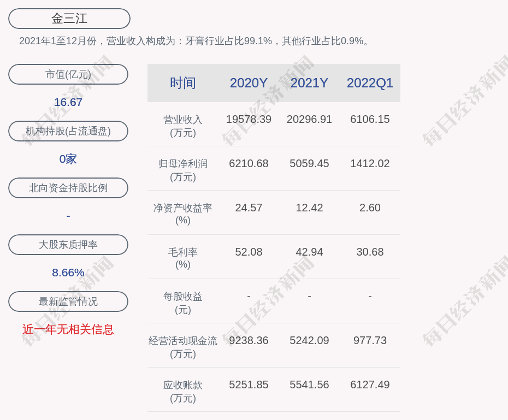Click ROE value 2.60
This screenshot has width=508, height=420.
(x=370, y=208)
